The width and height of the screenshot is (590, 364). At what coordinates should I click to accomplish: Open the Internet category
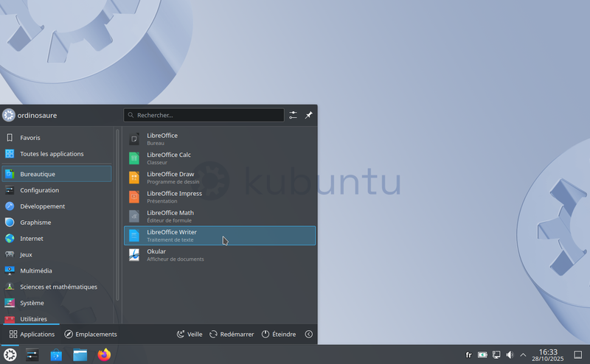coord(57,239)
